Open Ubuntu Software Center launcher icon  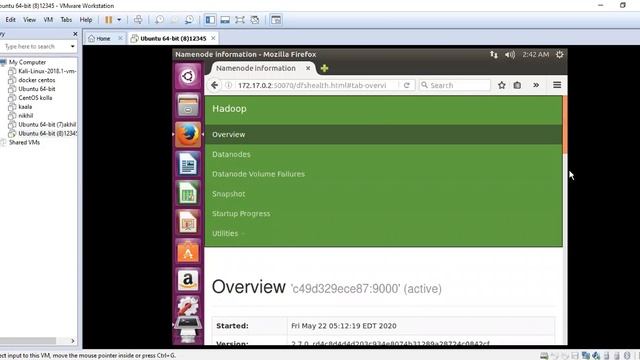[188, 252]
